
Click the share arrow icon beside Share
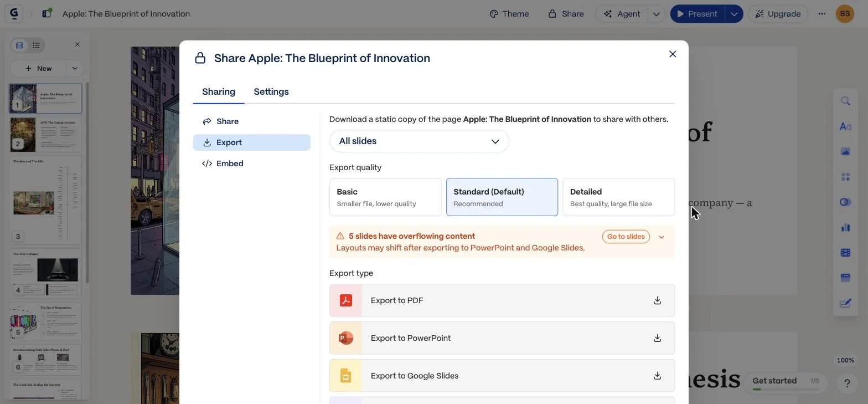point(207,121)
